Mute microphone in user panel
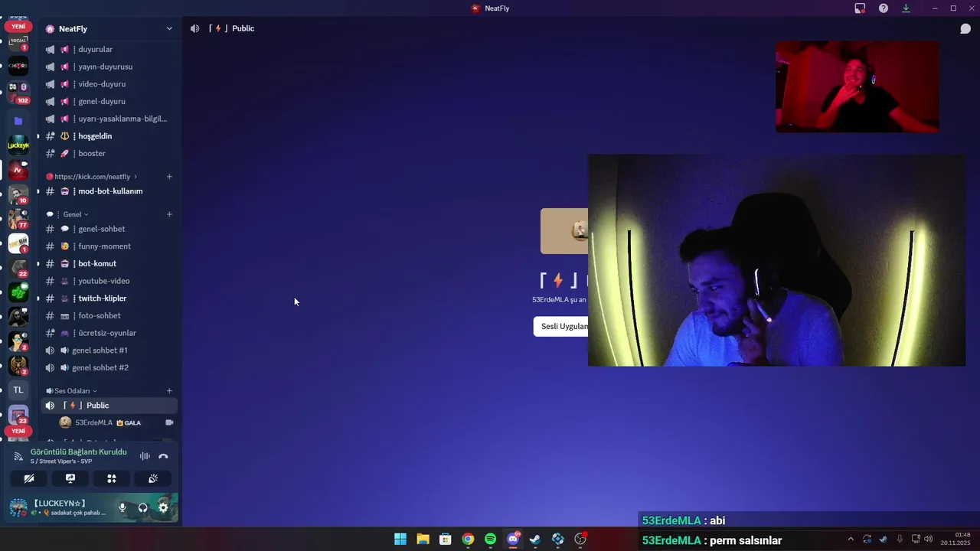 coord(122,507)
